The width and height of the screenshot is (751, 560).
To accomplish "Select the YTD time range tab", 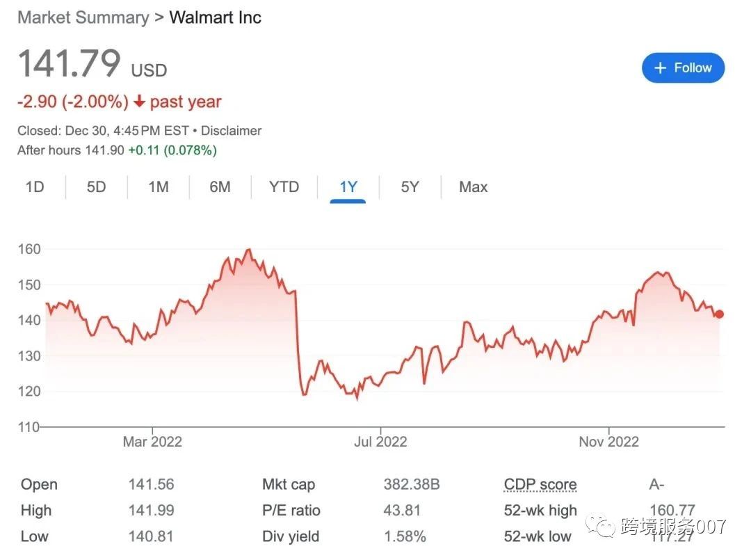I will click(x=284, y=187).
